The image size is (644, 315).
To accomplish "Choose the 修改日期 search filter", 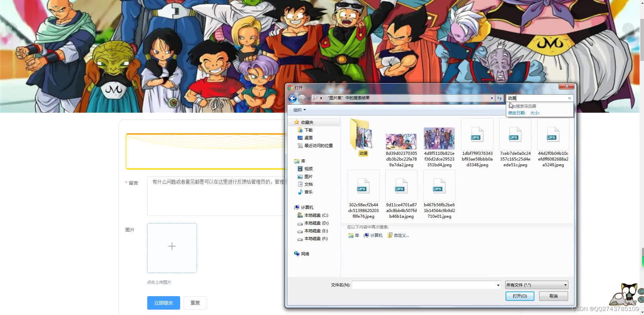I will click(517, 113).
